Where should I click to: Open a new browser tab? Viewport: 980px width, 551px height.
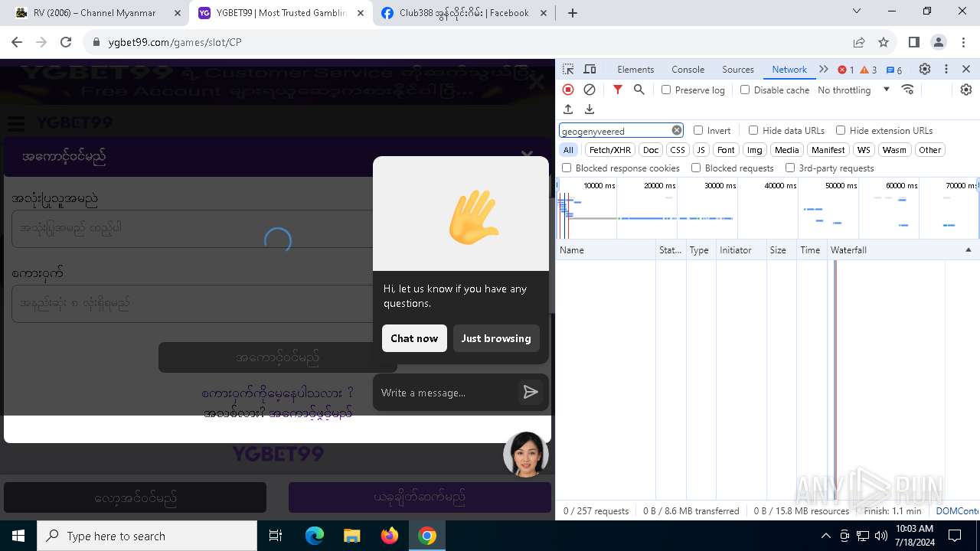(573, 13)
